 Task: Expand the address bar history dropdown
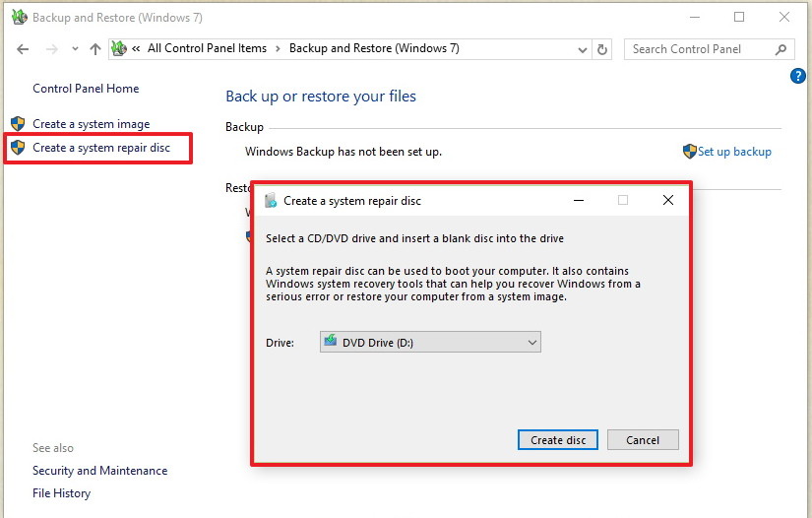coord(582,49)
